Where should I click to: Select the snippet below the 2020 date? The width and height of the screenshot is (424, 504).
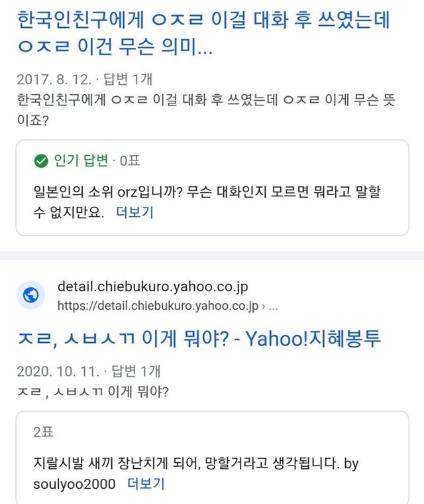point(93,392)
